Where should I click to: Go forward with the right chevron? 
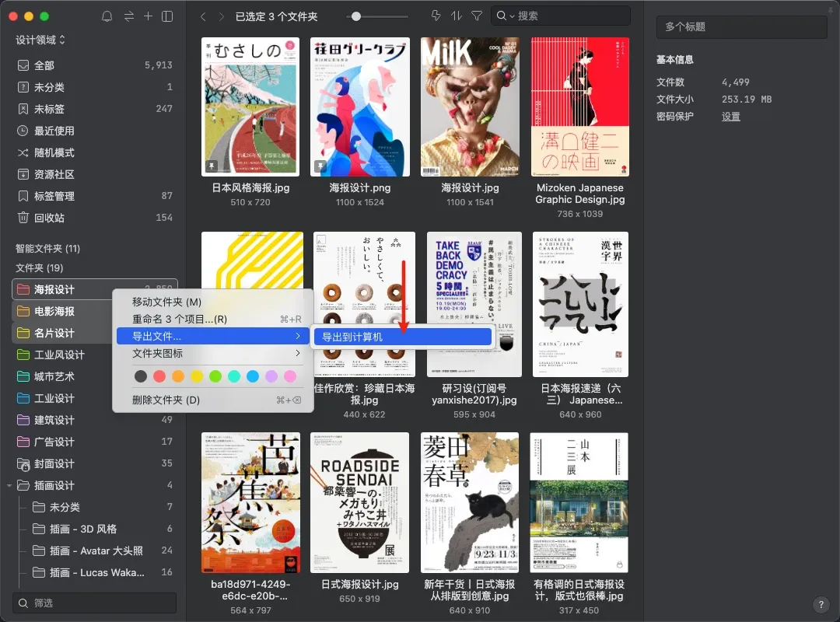pos(221,16)
